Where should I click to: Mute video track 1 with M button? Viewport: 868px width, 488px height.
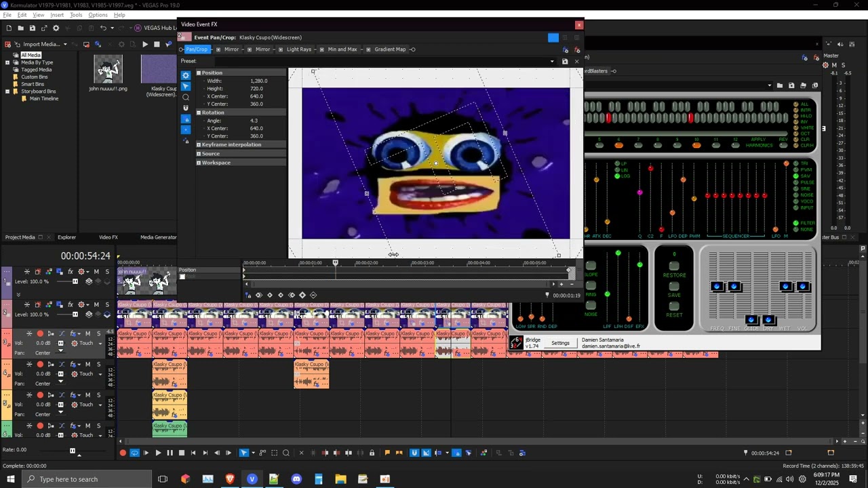pyautogui.click(x=96, y=272)
